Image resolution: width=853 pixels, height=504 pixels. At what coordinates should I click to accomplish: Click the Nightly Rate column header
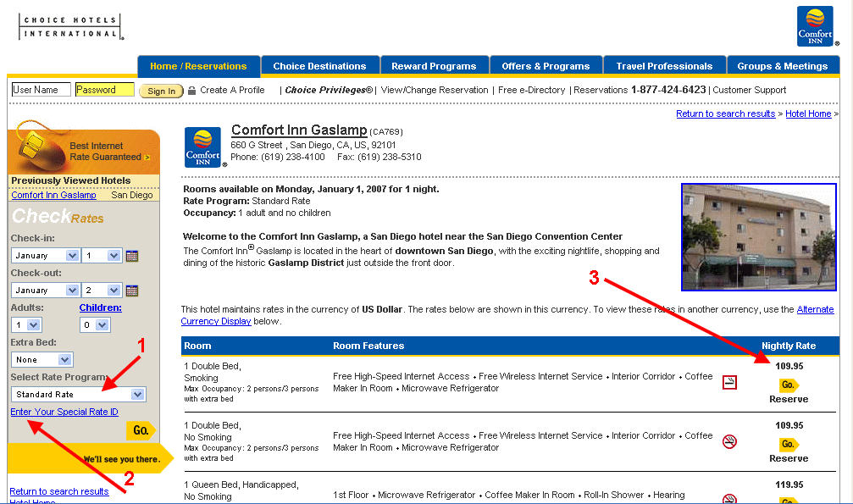pos(789,346)
